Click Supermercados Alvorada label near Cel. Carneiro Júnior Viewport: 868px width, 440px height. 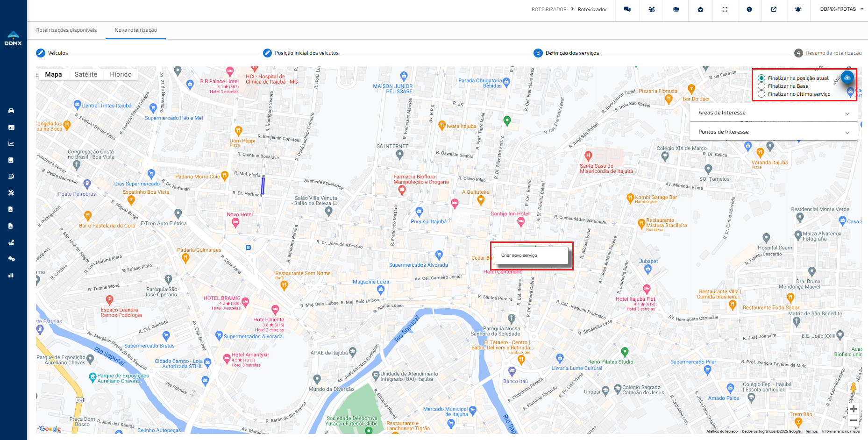(418, 265)
